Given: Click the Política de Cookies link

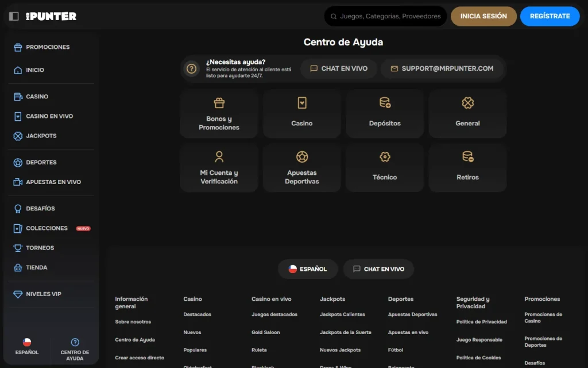Looking at the screenshot, I should (x=478, y=358).
